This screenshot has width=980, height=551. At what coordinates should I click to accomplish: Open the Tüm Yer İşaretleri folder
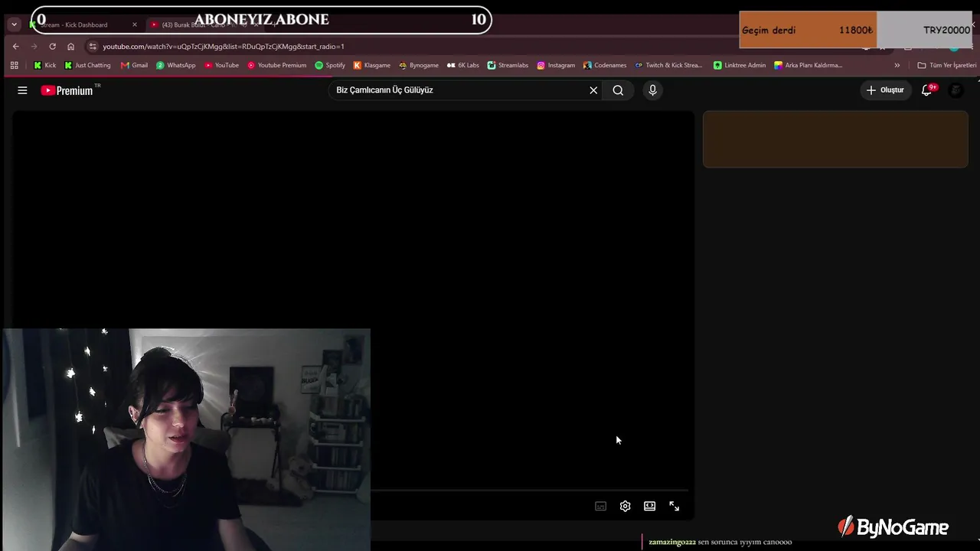[947, 65]
